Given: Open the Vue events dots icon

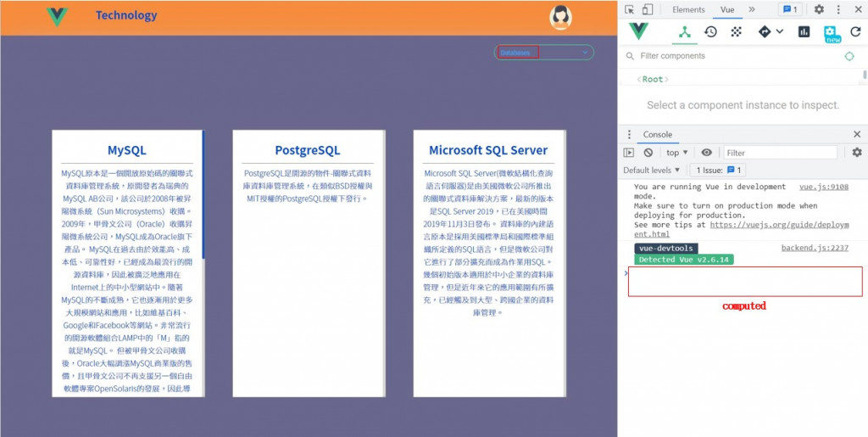Looking at the screenshot, I should (737, 32).
